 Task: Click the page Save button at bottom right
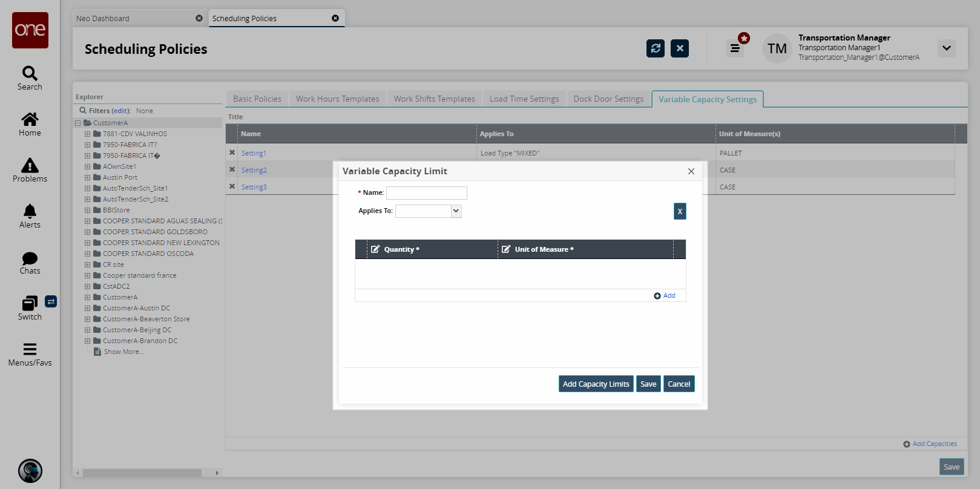(x=952, y=467)
